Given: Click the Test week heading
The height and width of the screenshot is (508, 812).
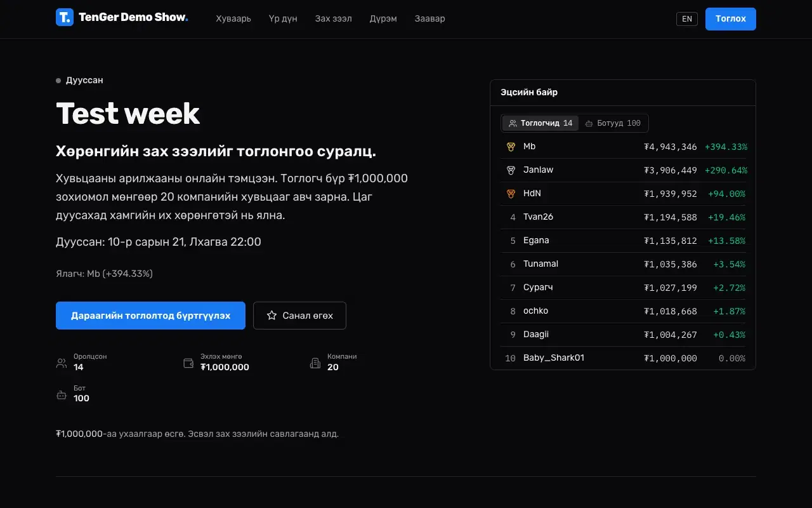Looking at the screenshot, I should (128, 114).
